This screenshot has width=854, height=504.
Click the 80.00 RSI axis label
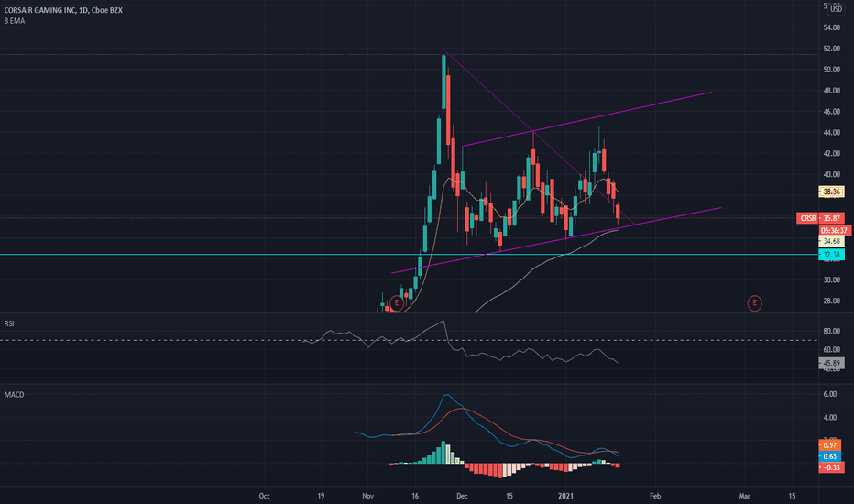(832, 332)
